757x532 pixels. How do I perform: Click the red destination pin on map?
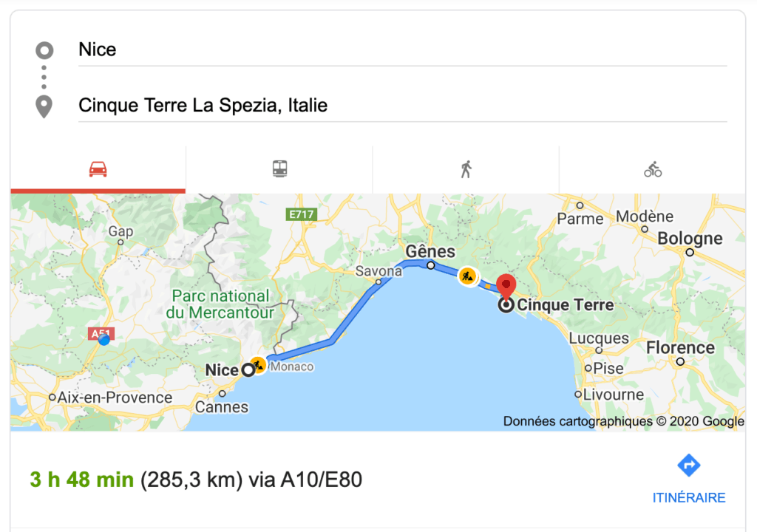(506, 286)
